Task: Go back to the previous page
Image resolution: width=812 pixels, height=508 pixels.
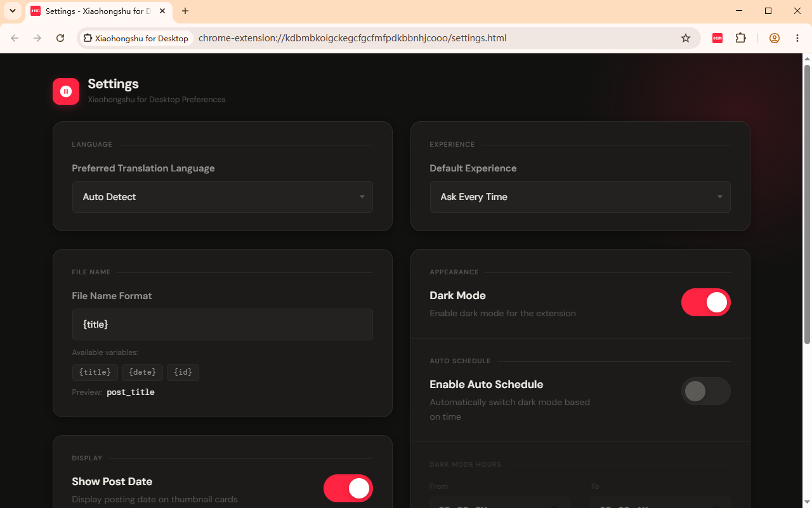Action: coord(15,38)
